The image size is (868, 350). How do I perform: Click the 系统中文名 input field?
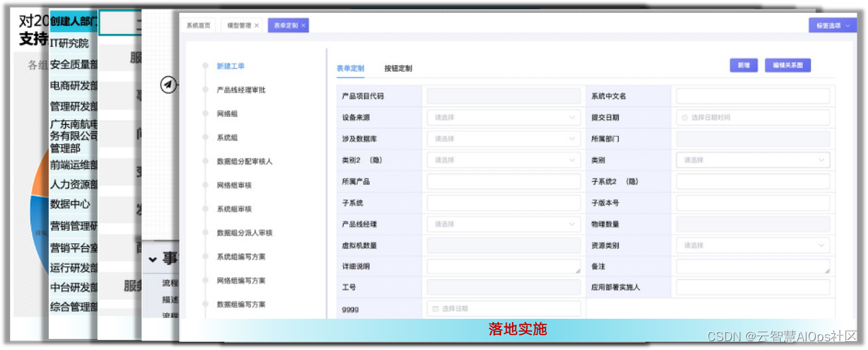pos(753,96)
